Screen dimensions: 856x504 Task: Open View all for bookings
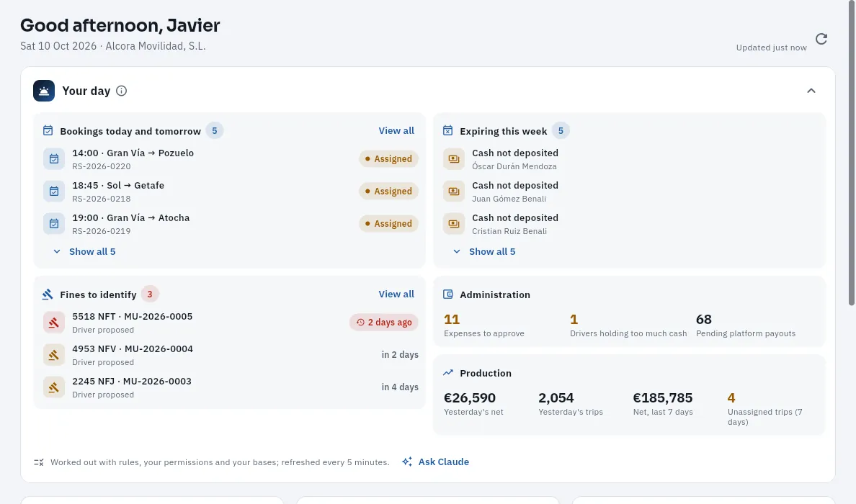point(396,130)
